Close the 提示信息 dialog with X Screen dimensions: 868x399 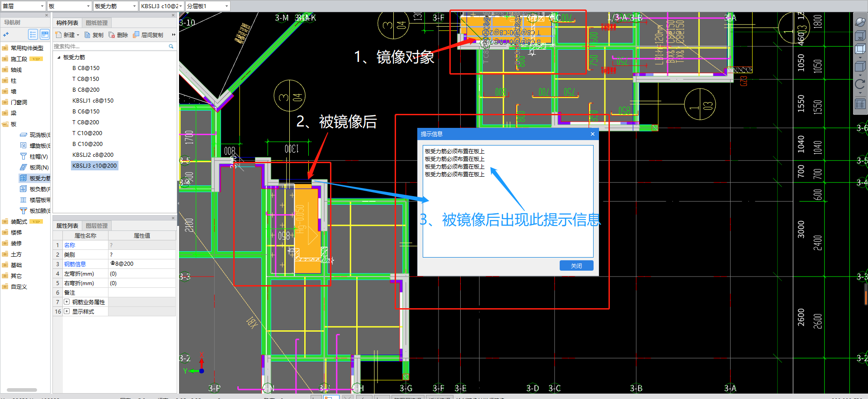click(x=593, y=134)
